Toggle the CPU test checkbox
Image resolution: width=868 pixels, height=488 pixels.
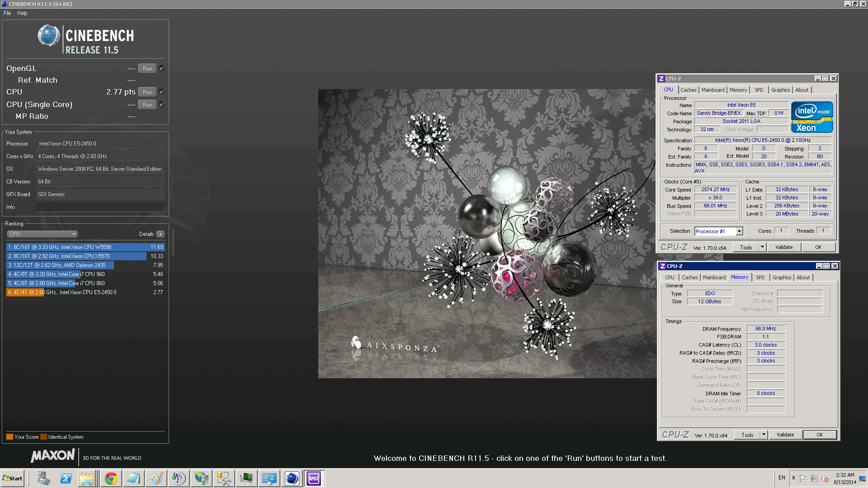[x=162, y=92]
